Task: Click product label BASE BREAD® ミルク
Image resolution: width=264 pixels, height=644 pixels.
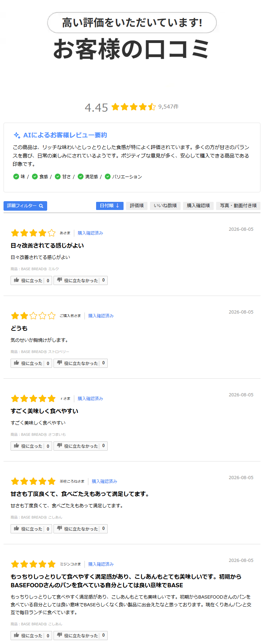Action: 35,269
